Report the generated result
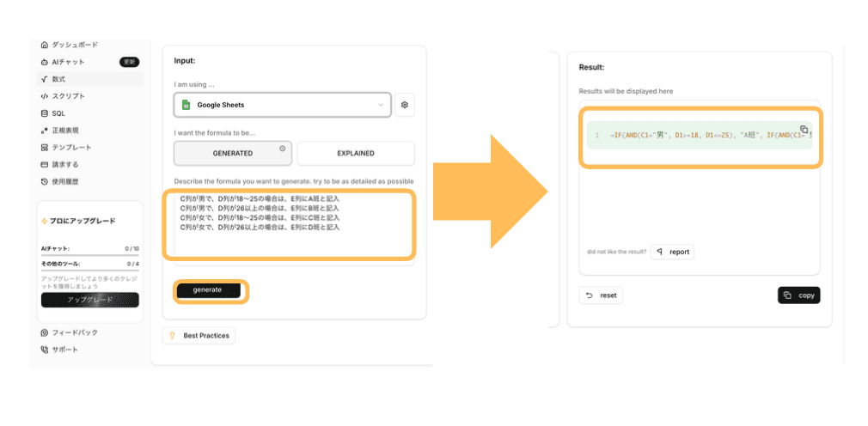868x426 pixels. [x=672, y=252]
